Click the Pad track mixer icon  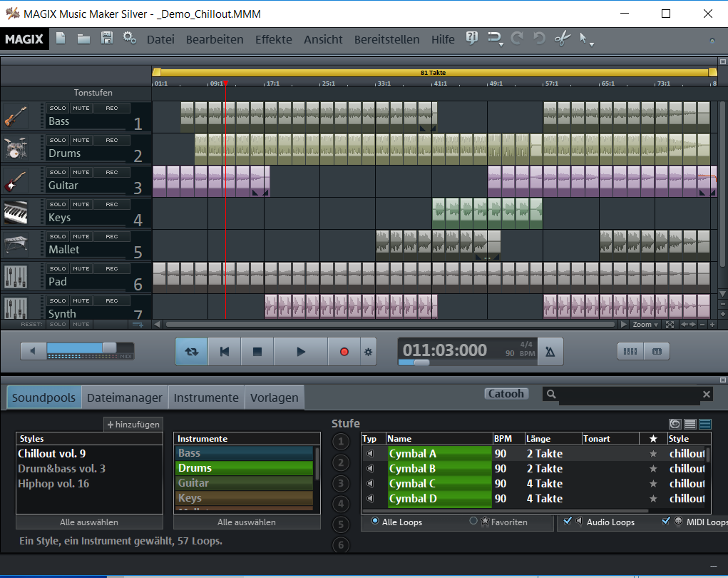[15, 277]
